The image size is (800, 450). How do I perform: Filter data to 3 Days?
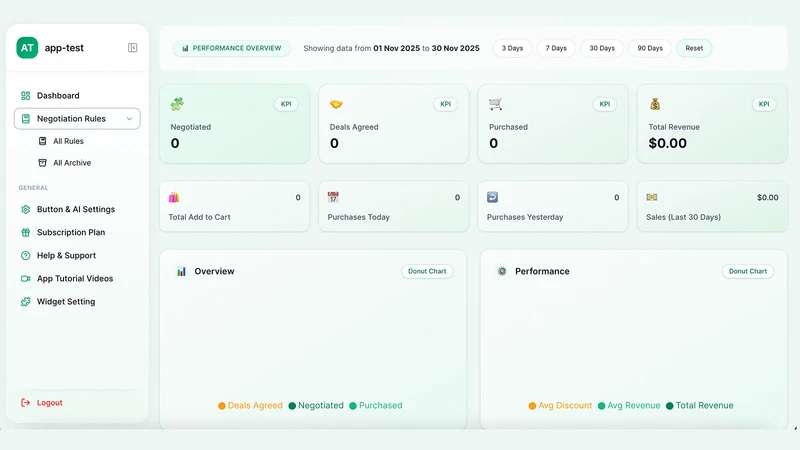pyautogui.click(x=512, y=48)
